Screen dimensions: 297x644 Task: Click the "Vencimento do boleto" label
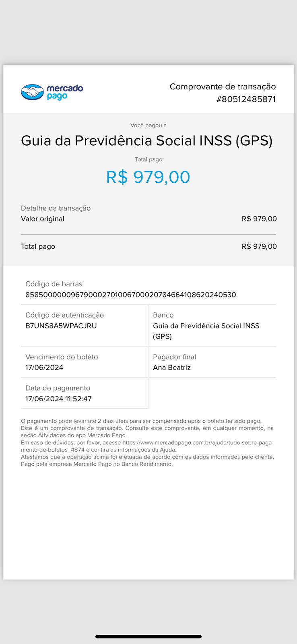(62, 357)
